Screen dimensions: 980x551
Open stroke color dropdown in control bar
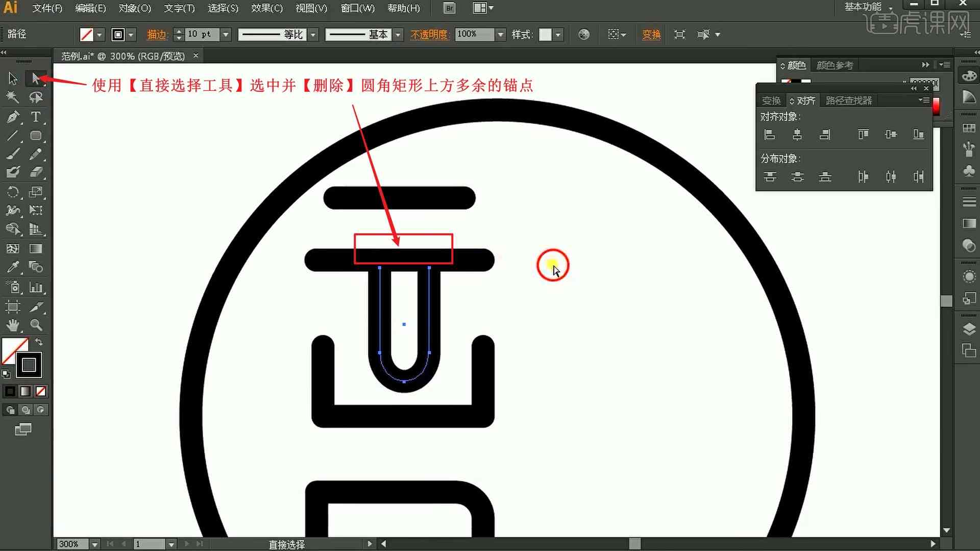click(x=131, y=35)
